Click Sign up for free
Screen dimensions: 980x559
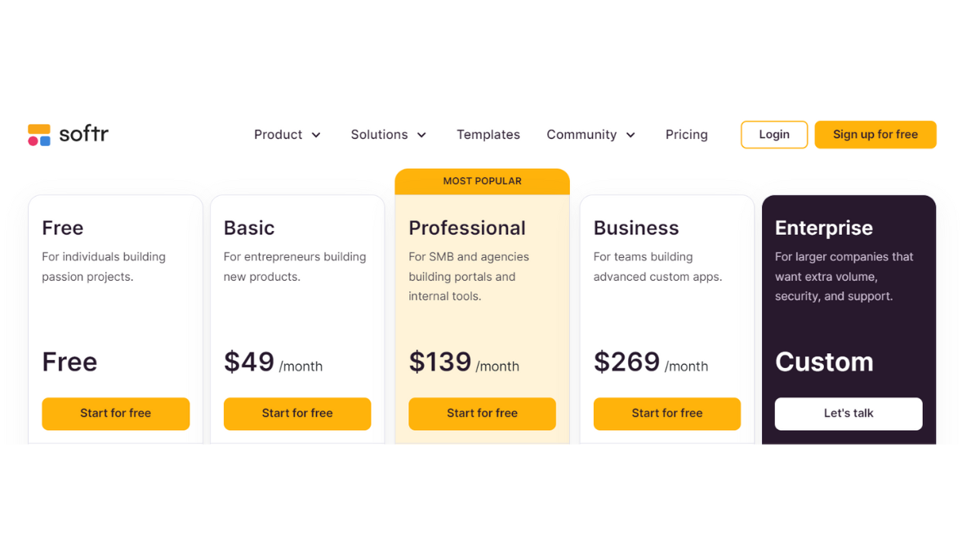coord(875,134)
